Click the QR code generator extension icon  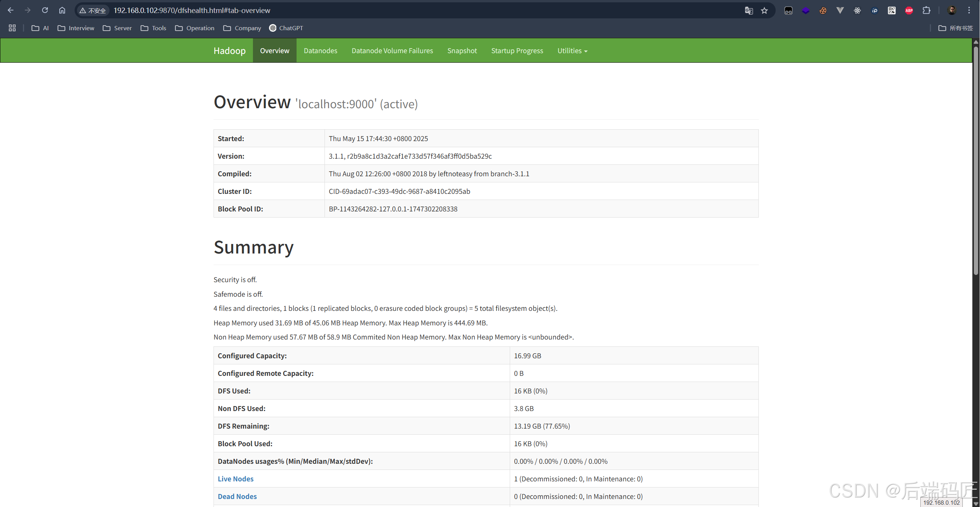[892, 11]
